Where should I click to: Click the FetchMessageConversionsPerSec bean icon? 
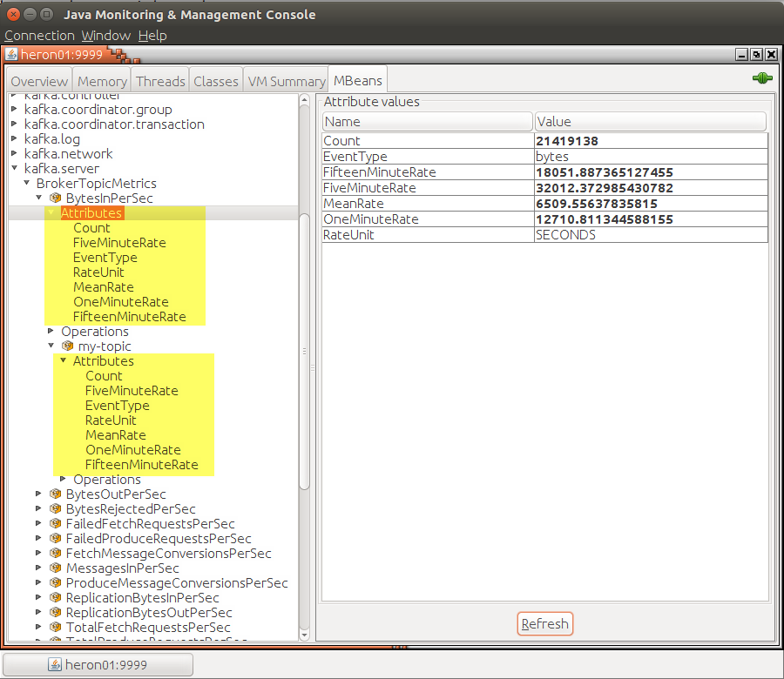55,553
